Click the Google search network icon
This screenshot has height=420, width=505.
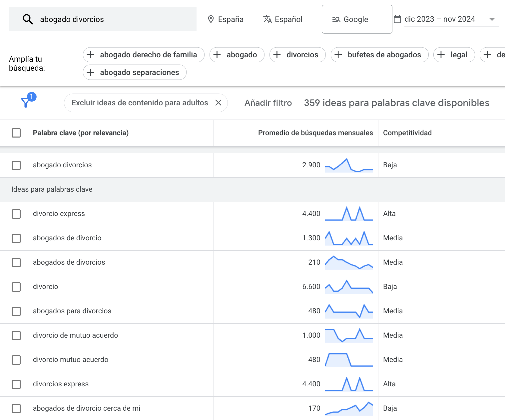point(336,19)
